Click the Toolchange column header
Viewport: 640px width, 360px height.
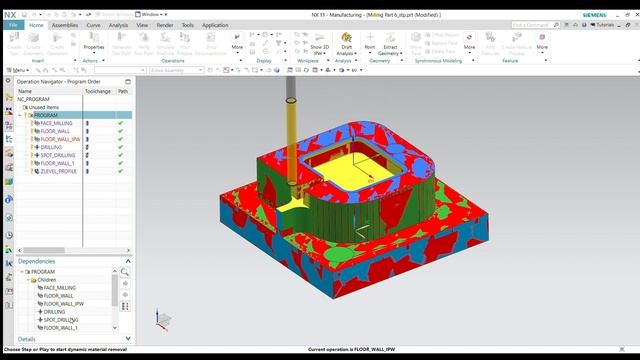[x=98, y=91]
